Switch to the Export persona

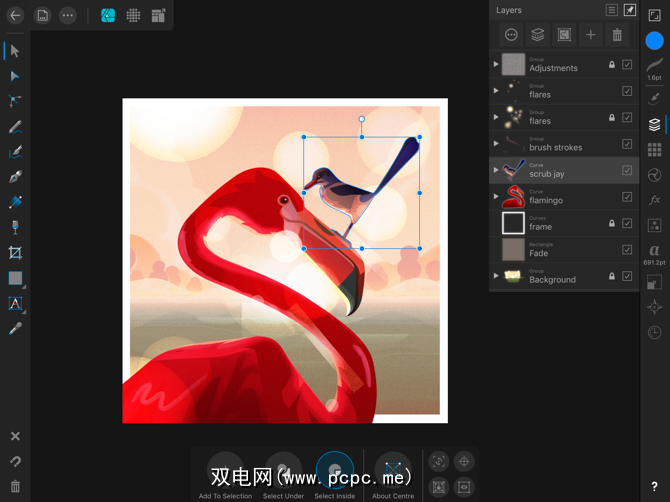(159, 16)
